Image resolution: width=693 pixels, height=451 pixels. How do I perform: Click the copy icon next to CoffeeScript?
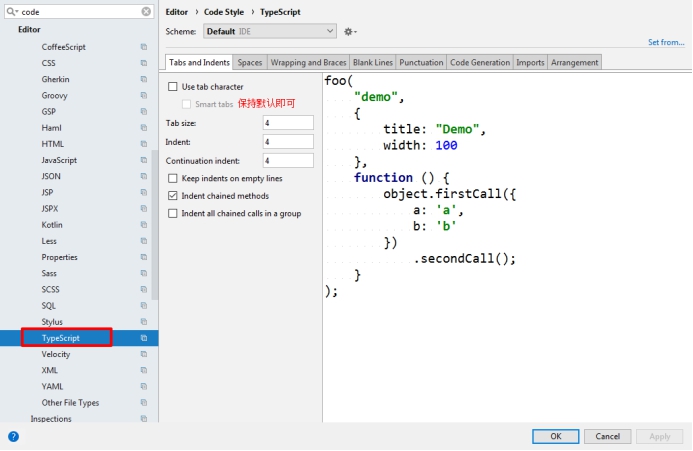[x=144, y=47]
